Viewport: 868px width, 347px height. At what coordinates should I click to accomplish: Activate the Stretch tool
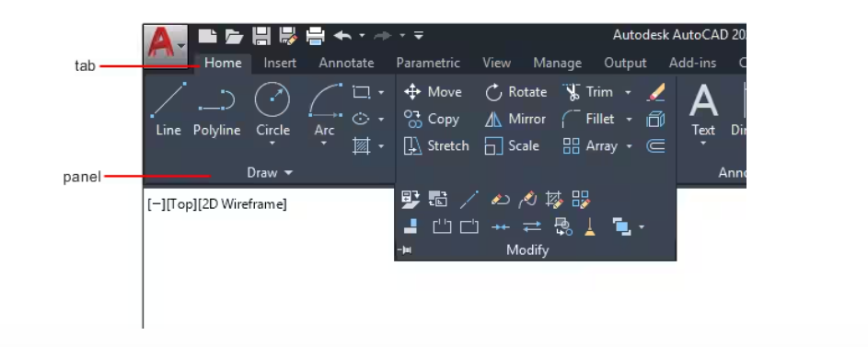[x=437, y=146]
